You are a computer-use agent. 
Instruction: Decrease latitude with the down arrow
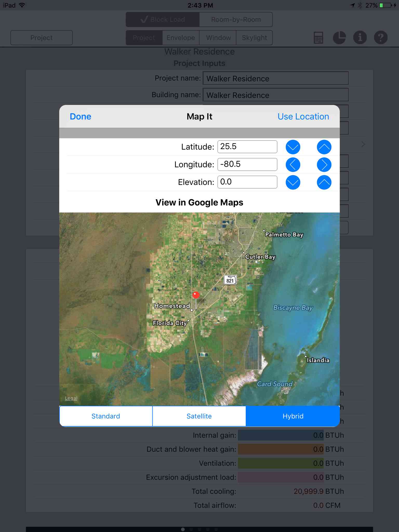coord(293,147)
